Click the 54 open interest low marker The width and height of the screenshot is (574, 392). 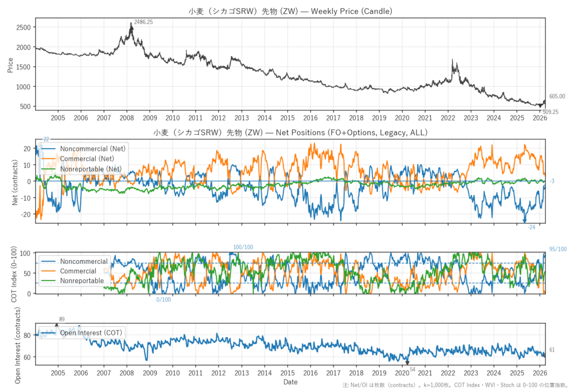tap(408, 363)
